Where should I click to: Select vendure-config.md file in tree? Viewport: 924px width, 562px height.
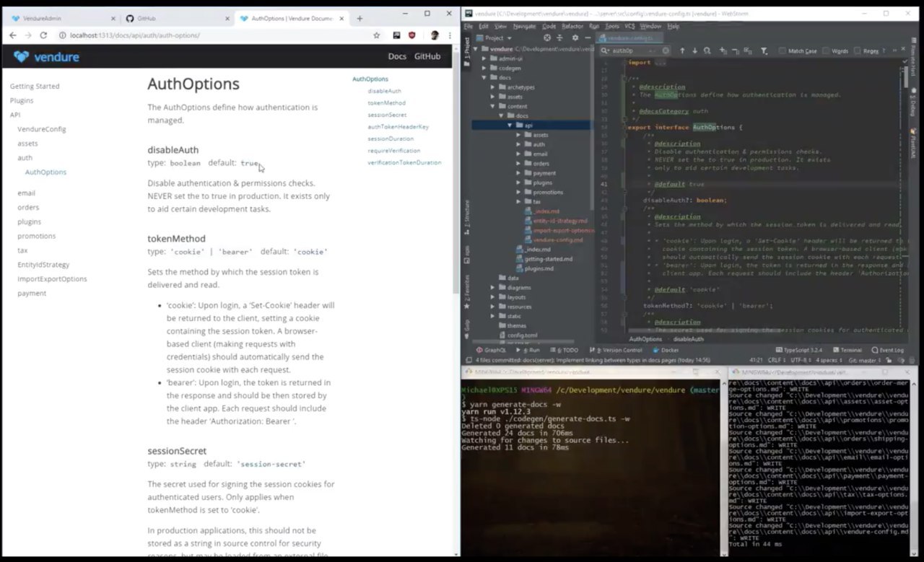pyautogui.click(x=554, y=240)
